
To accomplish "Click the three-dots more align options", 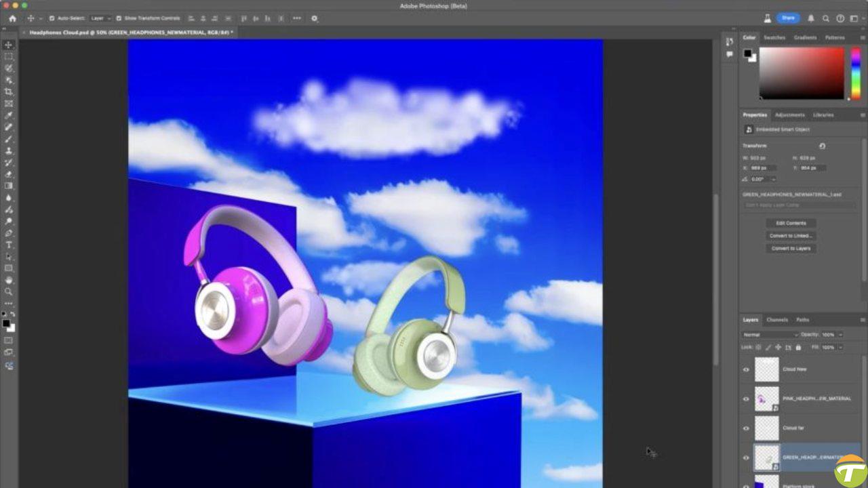I will (297, 18).
